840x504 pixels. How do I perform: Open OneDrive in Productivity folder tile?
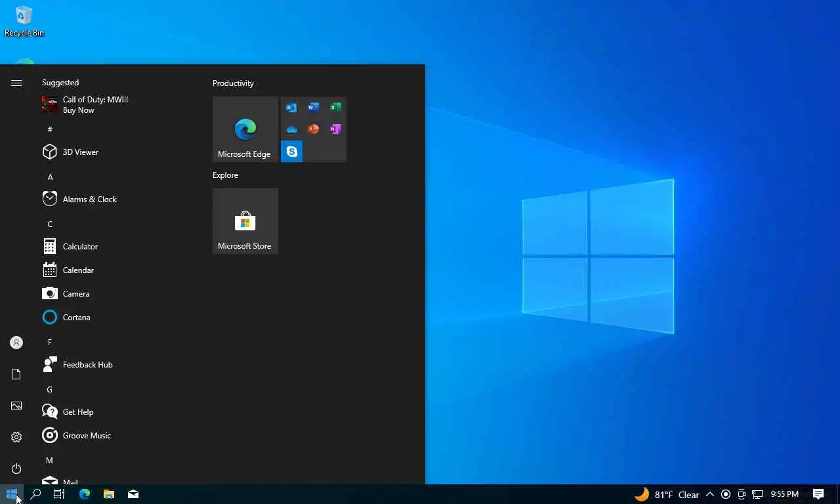292,129
